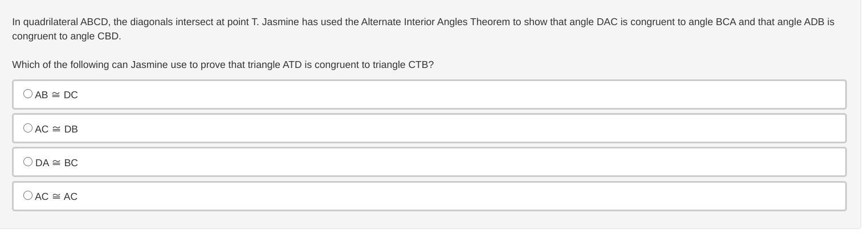The width and height of the screenshot is (868, 233).
Task: Click the 'DA ≅ BC' answer label text
Action: 56,163
